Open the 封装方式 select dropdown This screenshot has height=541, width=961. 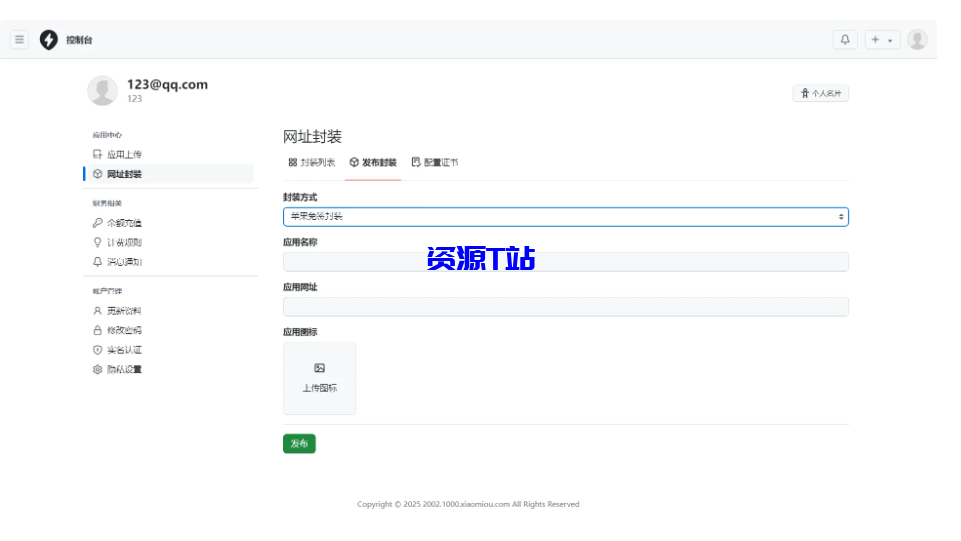click(566, 217)
